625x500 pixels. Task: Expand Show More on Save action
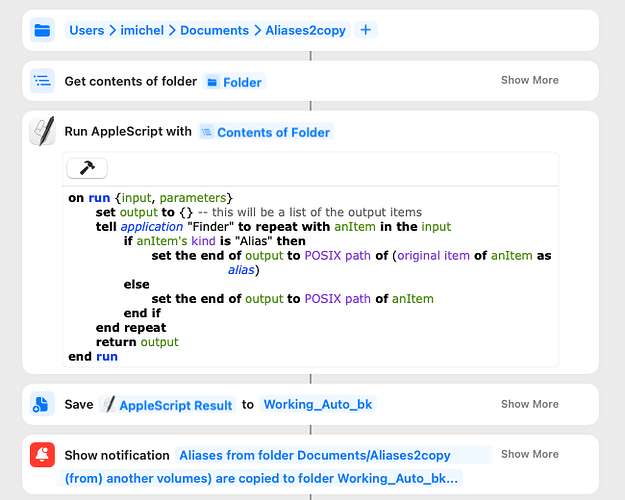point(529,404)
